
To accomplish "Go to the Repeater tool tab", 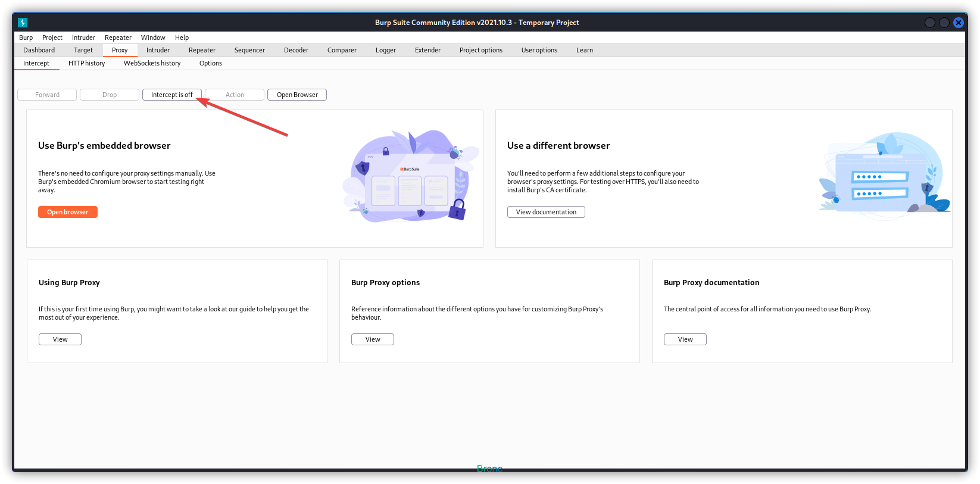I will [x=202, y=50].
